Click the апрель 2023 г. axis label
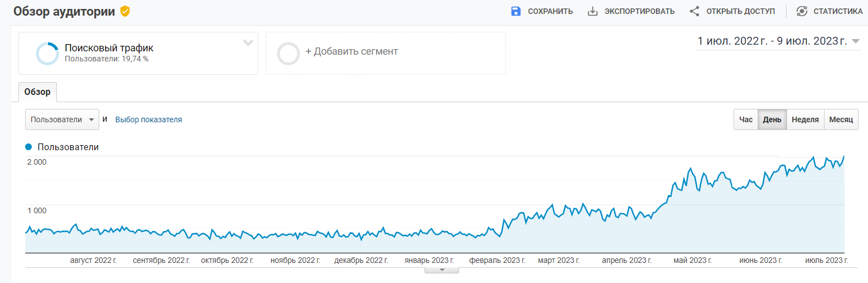The height and width of the screenshot is (283, 868). click(x=627, y=260)
